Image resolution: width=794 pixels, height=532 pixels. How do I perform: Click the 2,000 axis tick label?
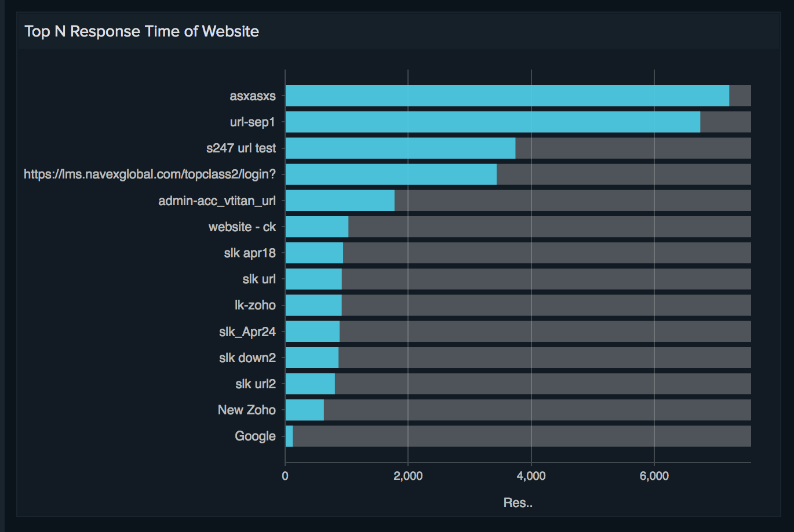[407, 476]
